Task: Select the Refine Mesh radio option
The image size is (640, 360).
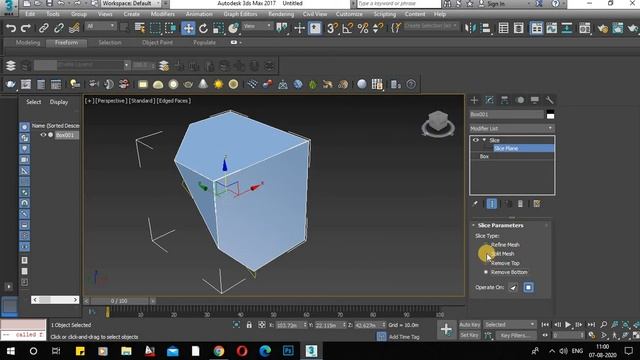Action: click(x=502, y=244)
